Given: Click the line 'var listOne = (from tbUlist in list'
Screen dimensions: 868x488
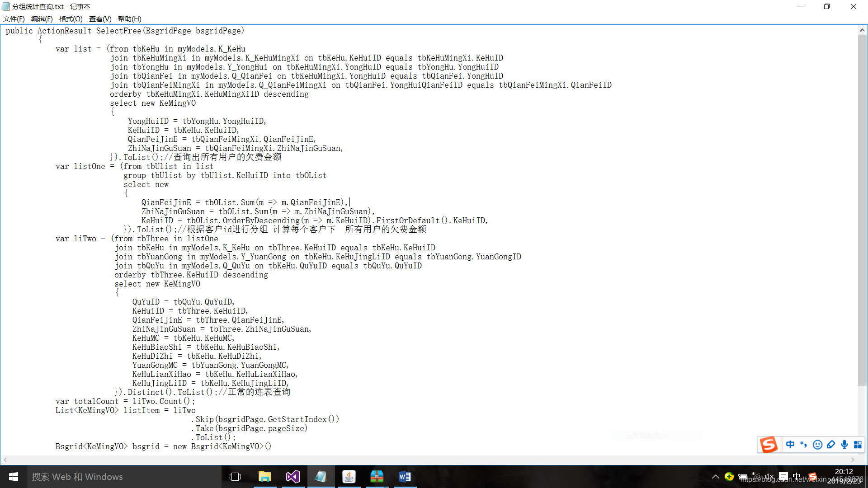Looking at the screenshot, I should click(x=135, y=166).
